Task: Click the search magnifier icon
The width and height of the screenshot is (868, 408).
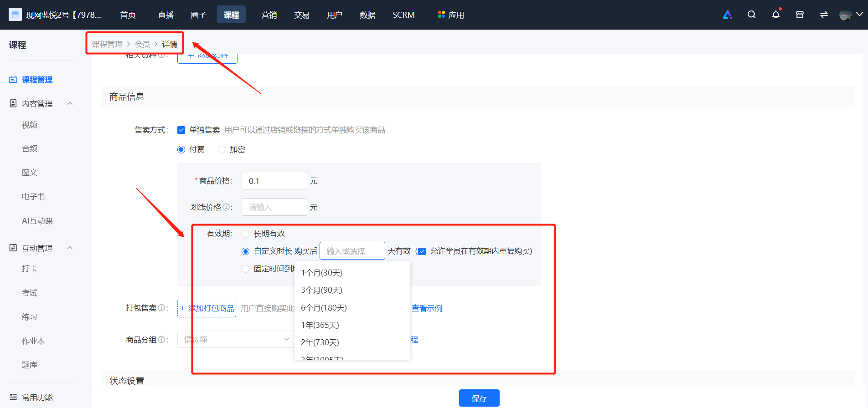Action: (x=752, y=15)
